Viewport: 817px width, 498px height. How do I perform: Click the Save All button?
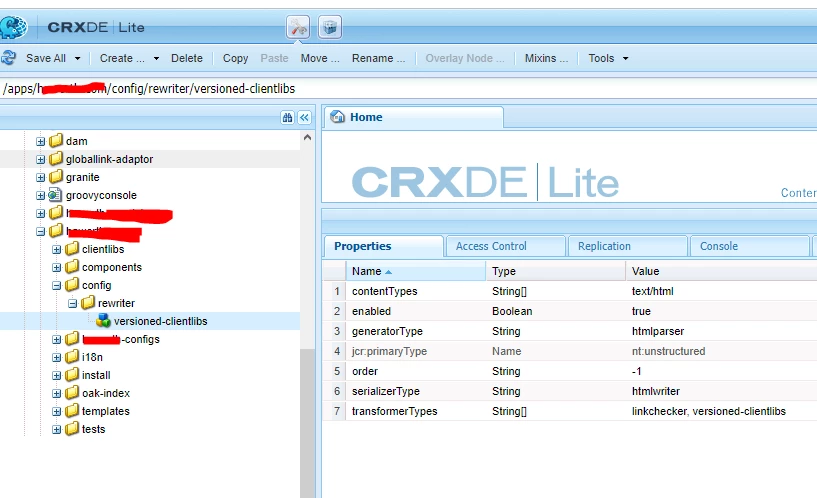click(46, 58)
